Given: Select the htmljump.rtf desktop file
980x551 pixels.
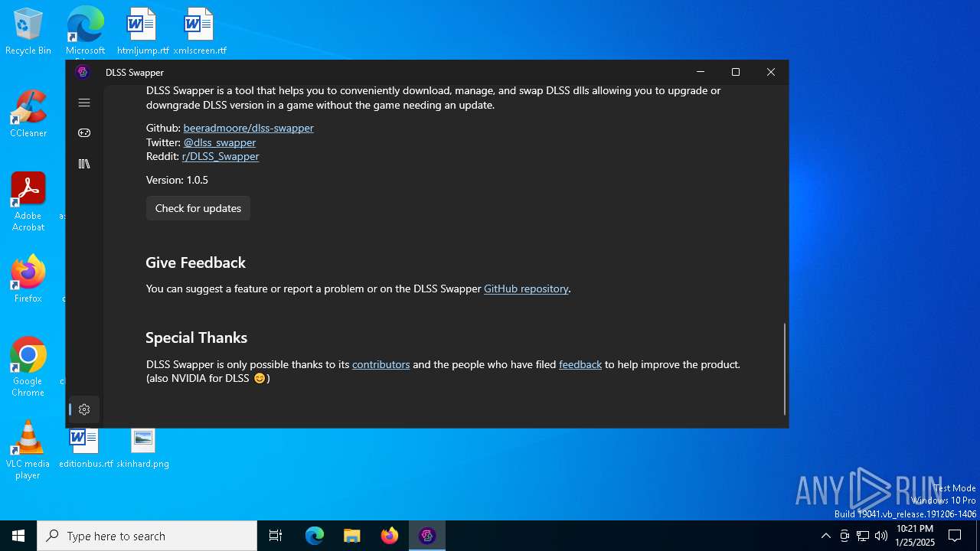Looking at the screenshot, I should pos(142,32).
